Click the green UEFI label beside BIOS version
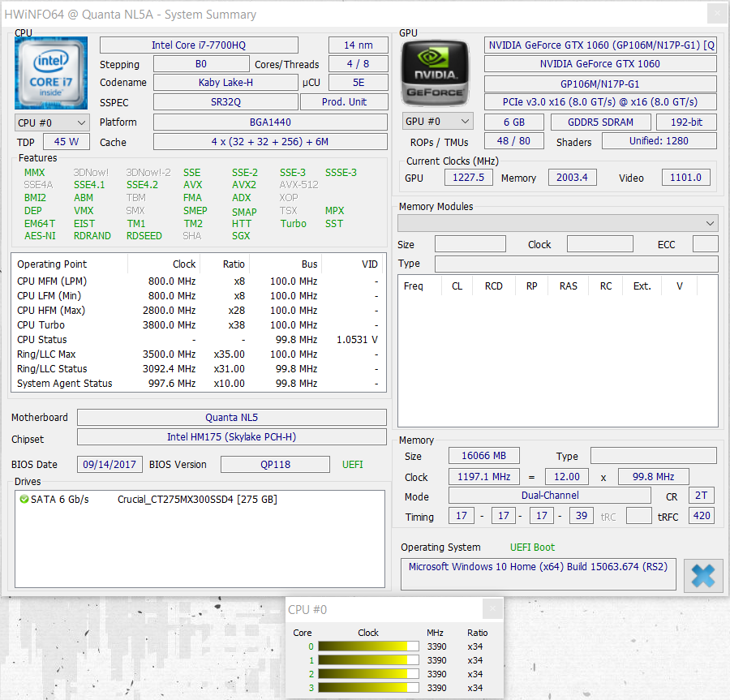 coord(353,465)
